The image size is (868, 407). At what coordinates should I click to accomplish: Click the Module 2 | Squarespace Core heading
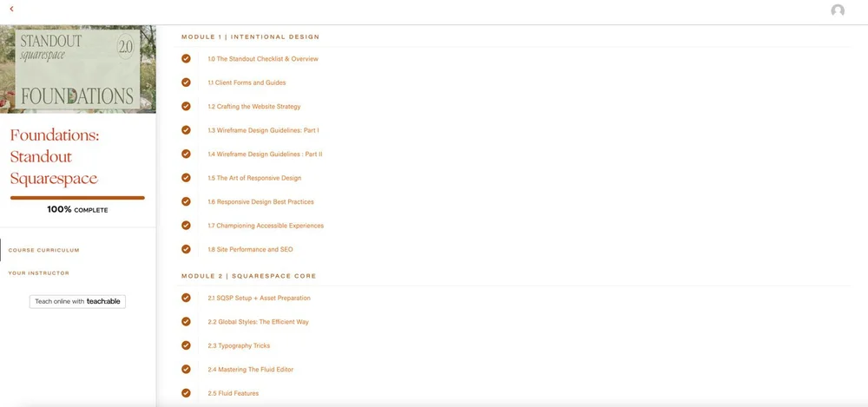click(x=248, y=276)
